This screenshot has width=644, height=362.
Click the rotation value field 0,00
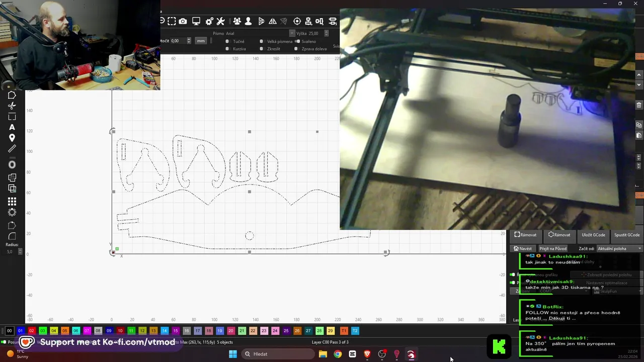(178, 41)
